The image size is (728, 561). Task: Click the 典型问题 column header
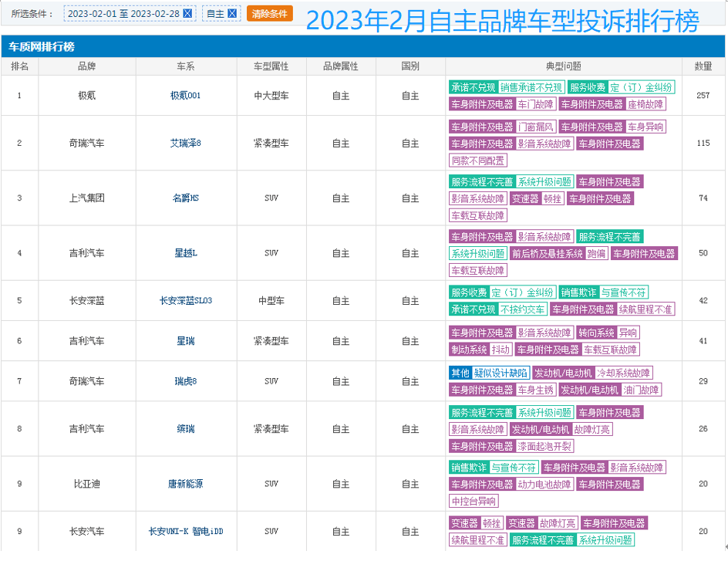click(x=564, y=66)
